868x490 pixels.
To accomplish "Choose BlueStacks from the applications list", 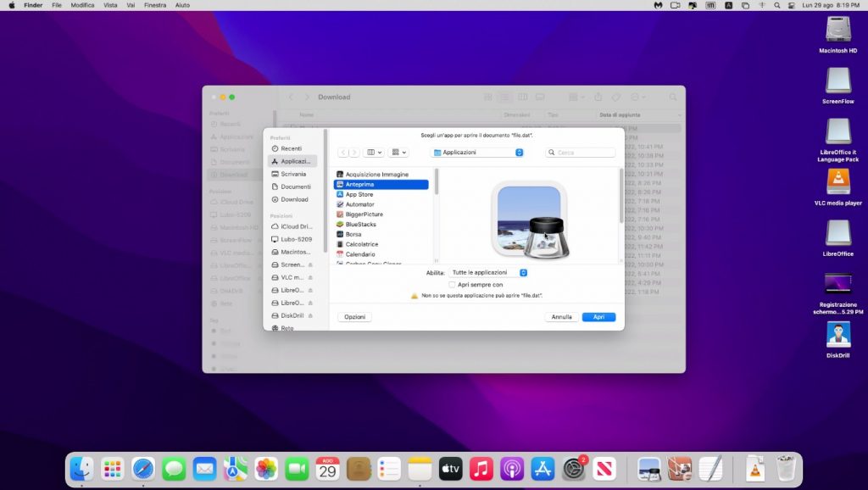I will [x=360, y=225].
